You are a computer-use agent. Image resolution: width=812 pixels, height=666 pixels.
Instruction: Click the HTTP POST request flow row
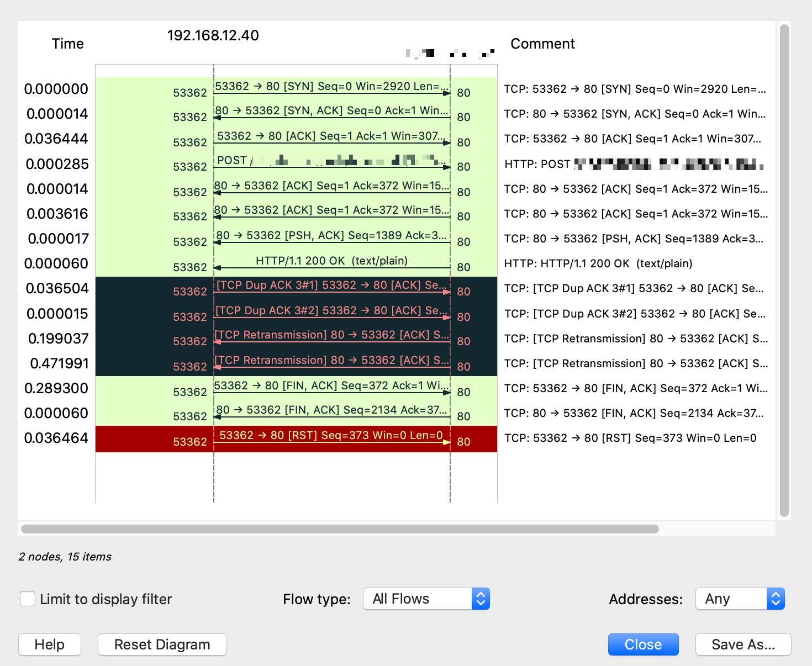[x=331, y=164]
